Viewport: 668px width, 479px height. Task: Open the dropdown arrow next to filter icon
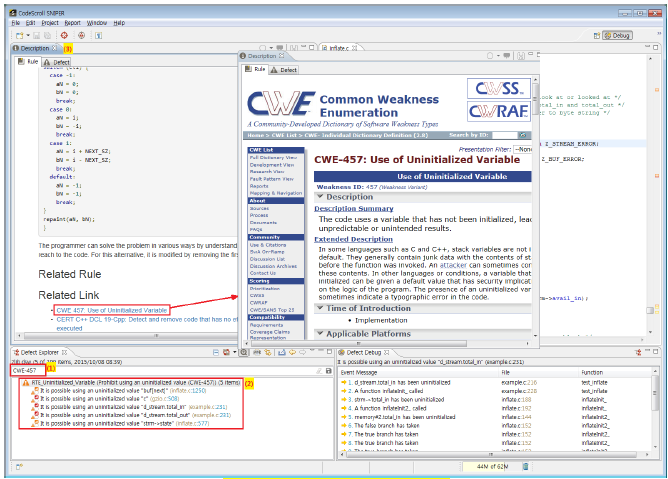[x=235, y=352]
